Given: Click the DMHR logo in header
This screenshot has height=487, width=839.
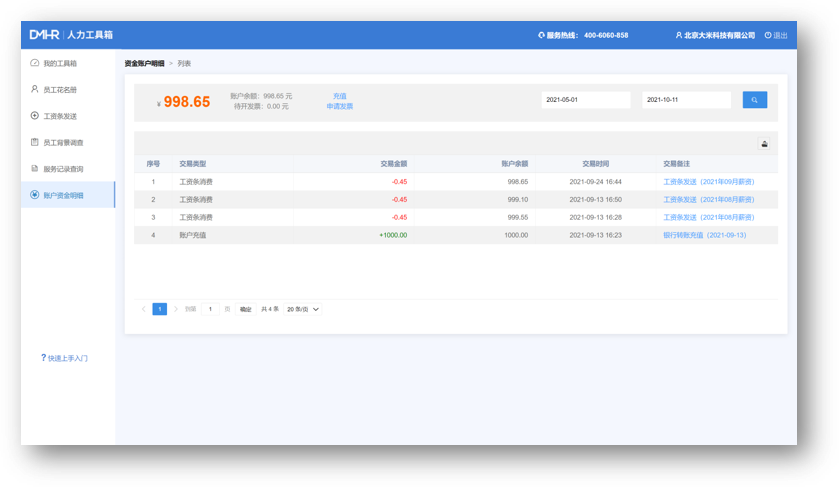Looking at the screenshot, I should coord(44,35).
